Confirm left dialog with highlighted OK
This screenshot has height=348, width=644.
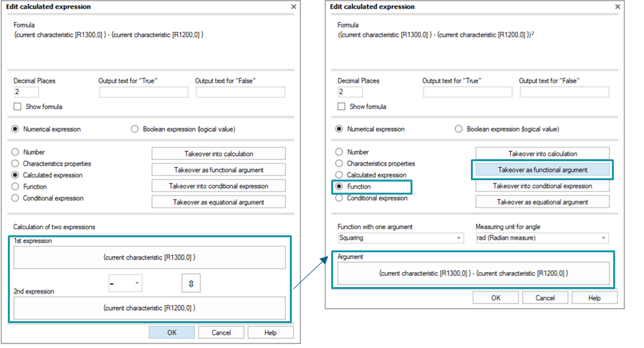click(172, 332)
